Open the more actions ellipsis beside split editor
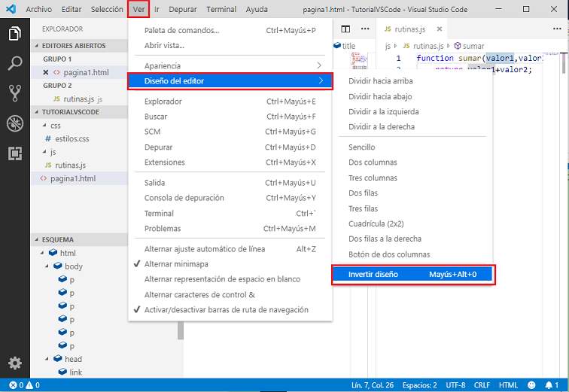This screenshot has width=569, height=392. 365,29
